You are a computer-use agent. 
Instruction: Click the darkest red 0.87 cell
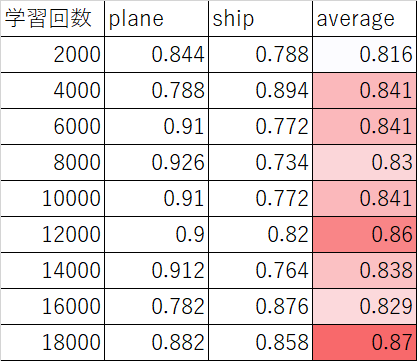tap(364, 342)
